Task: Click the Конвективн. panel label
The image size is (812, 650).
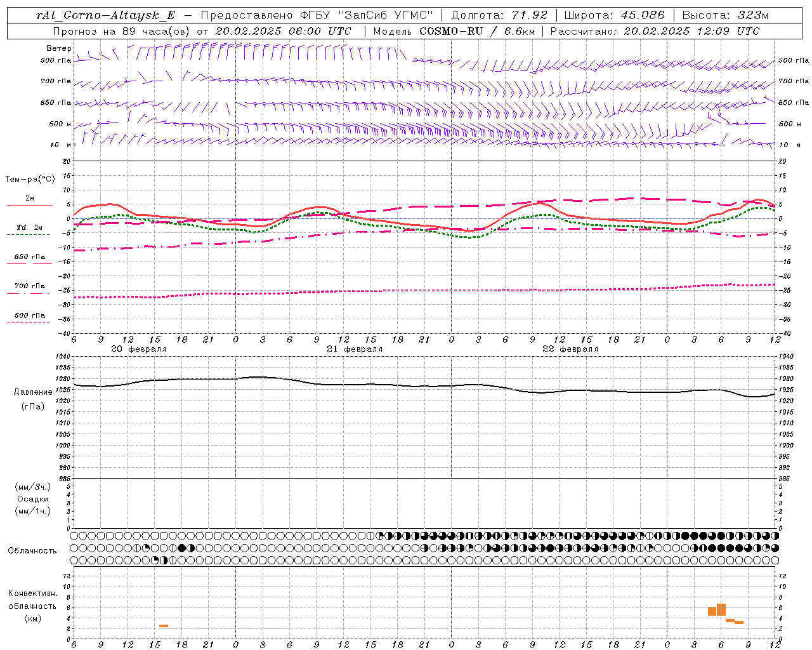Action: (x=32, y=594)
